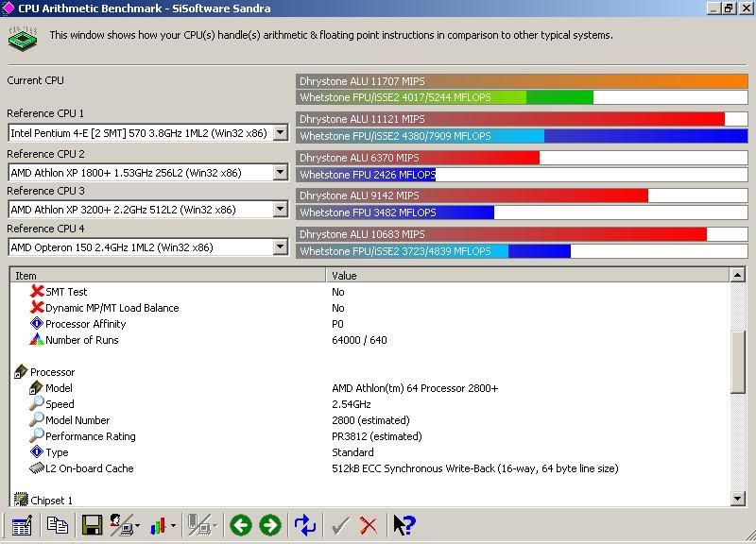
Task: Go back with the green left arrow
Action: tap(241, 525)
